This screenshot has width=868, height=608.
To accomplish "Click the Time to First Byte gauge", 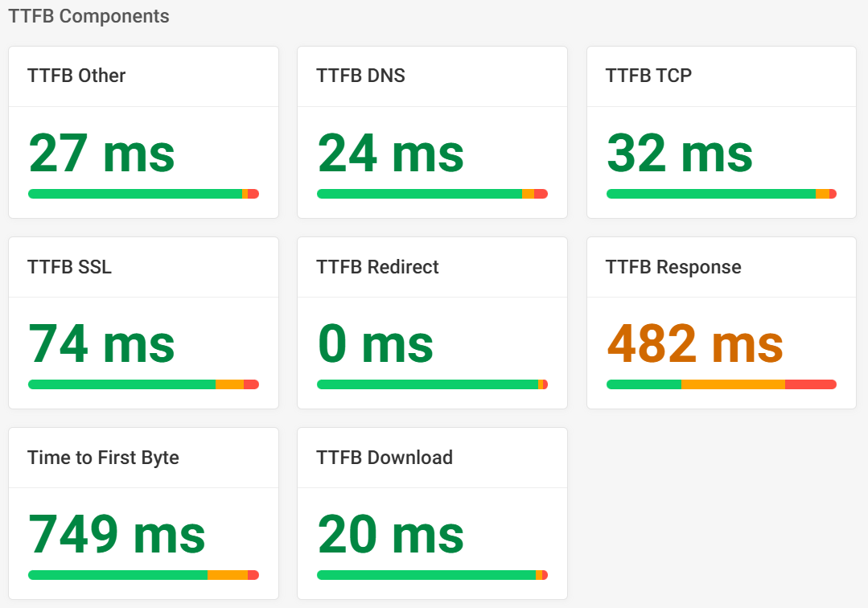I will point(142,575).
